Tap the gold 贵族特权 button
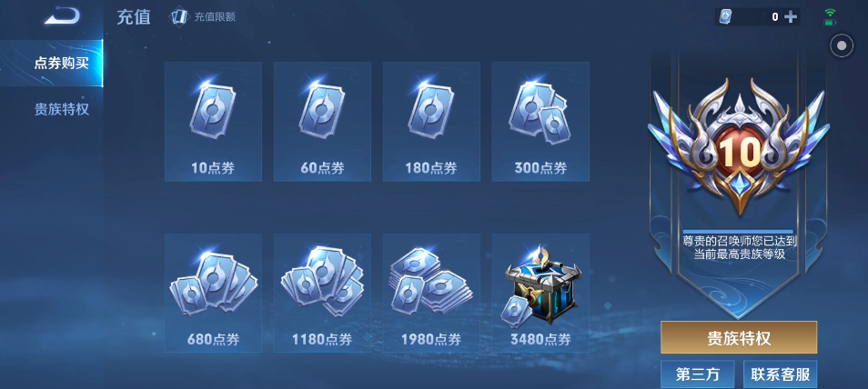Viewport: 868px width, 389px height. point(739,337)
